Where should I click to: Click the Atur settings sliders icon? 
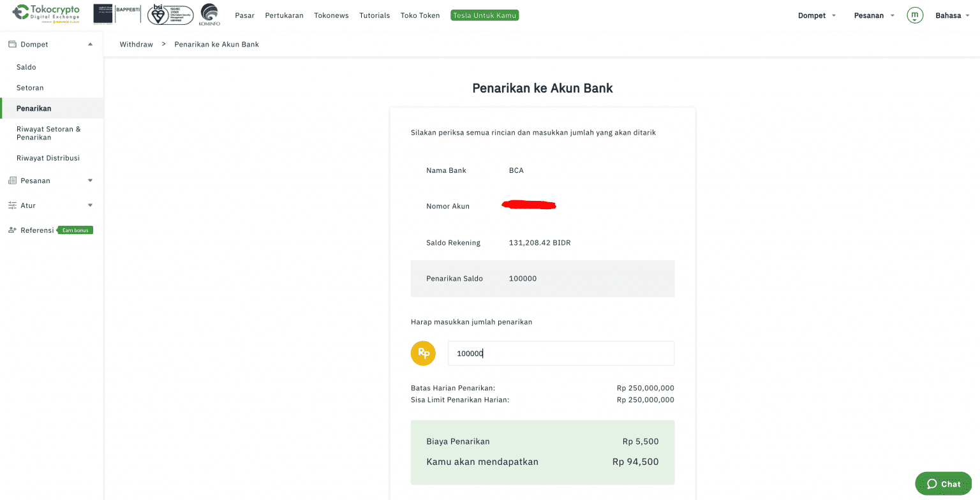point(12,205)
